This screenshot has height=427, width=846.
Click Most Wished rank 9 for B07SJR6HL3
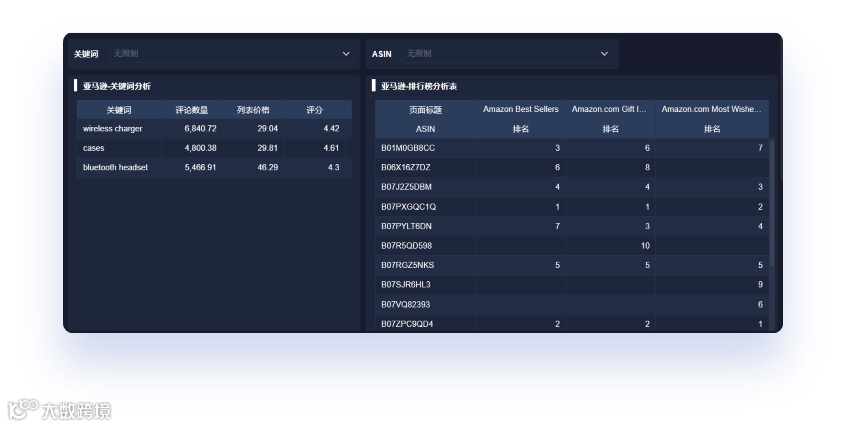coord(760,284)
